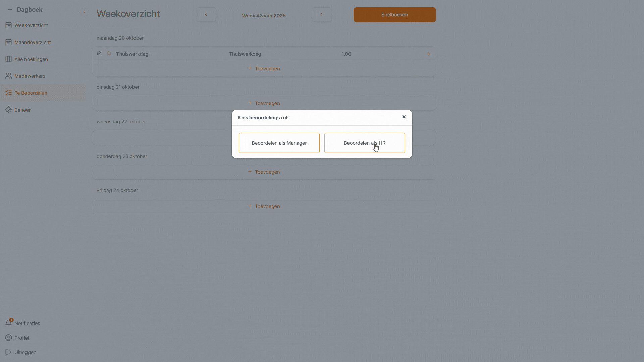The image size is (644, 362).
Task: Click the Medewerkers people icon
Action: coord(8,76)
